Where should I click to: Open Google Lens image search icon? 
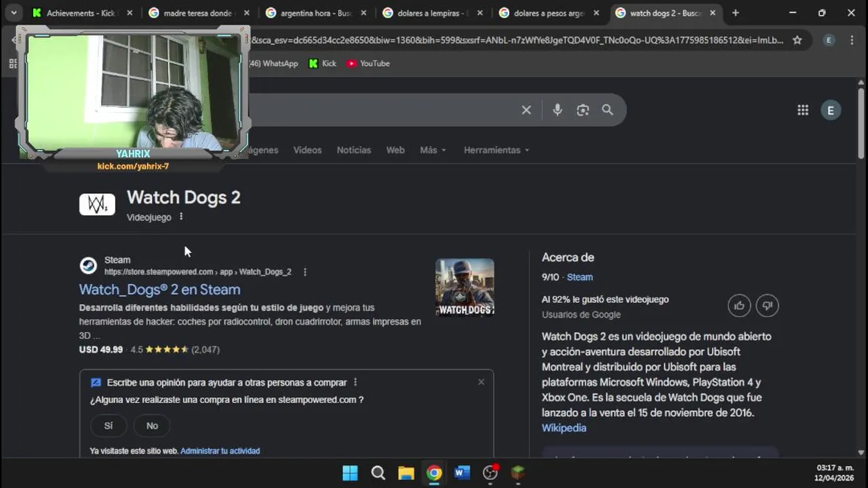tap(583, 110)
